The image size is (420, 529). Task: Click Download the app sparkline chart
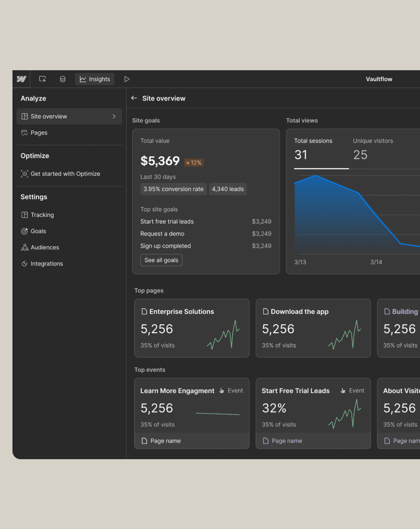coord(344,335)
